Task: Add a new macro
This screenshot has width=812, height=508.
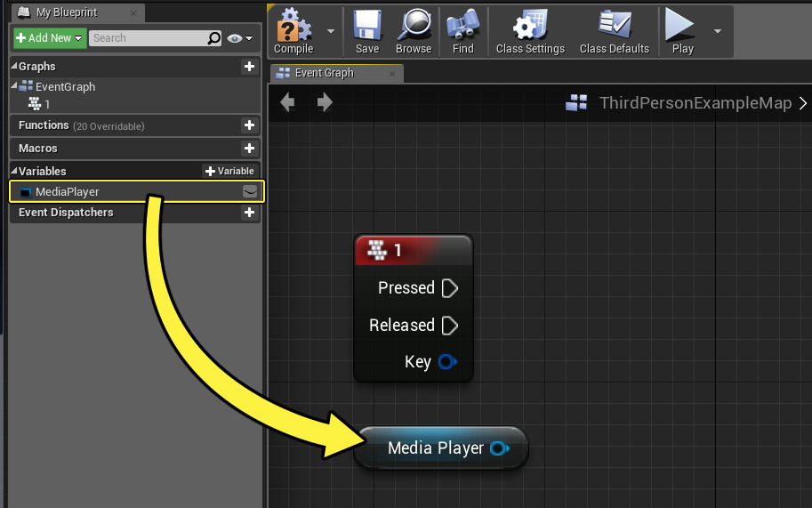Action: pyautogui.click(x=249, y=148)
